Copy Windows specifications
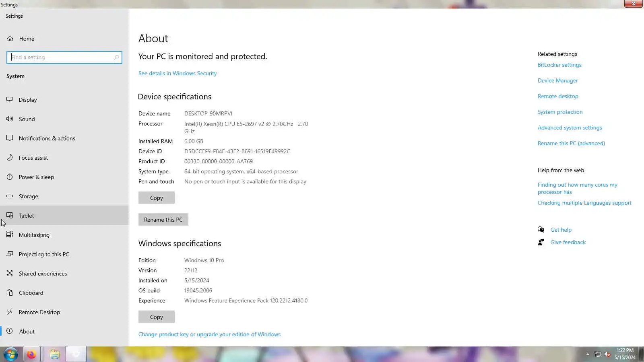 pyautogui.click(x=157, y=317)
